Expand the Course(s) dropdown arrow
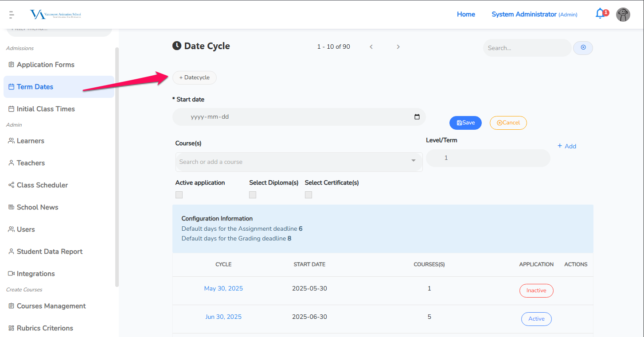 tap(414, 161)
